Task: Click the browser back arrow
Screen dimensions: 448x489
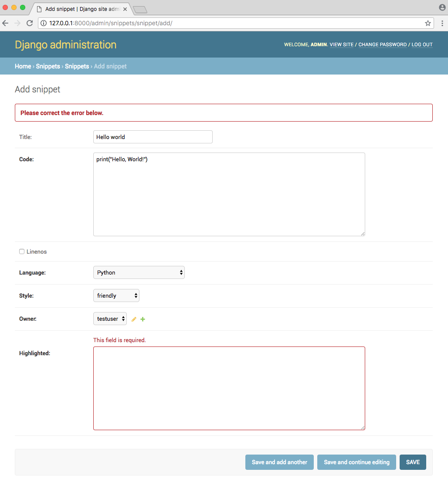Action: 5,23
